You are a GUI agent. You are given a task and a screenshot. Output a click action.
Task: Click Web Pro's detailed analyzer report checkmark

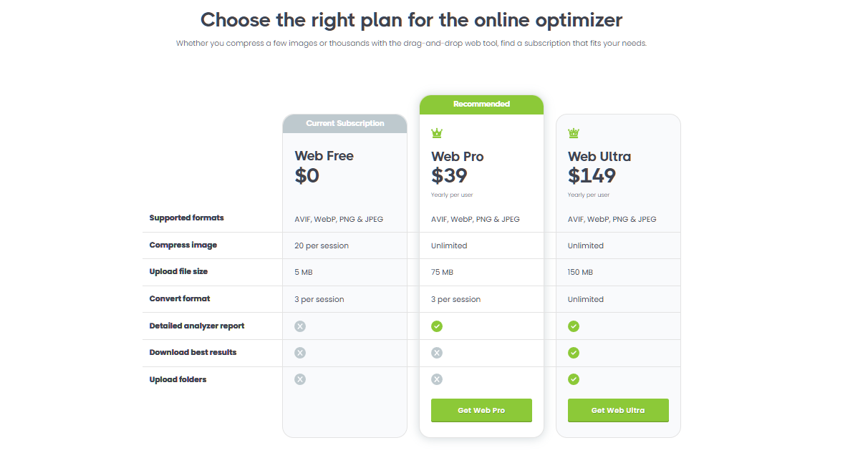(437, 326)
